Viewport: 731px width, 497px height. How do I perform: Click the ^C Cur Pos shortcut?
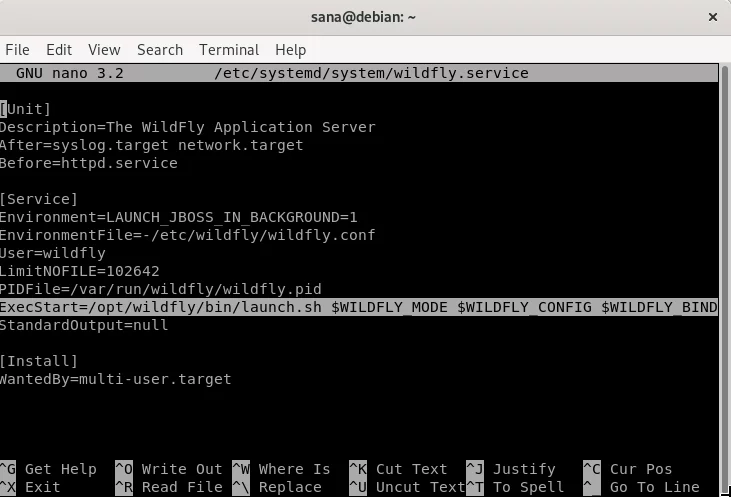628,469
